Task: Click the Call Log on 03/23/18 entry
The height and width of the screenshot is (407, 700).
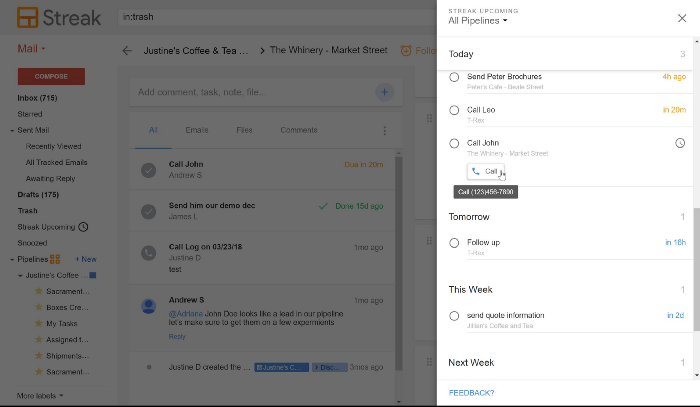Action: (x=262, y=258)
